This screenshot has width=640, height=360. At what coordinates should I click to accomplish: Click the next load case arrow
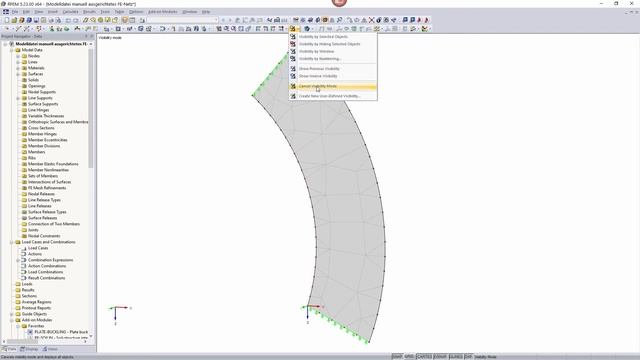point(229,20)
